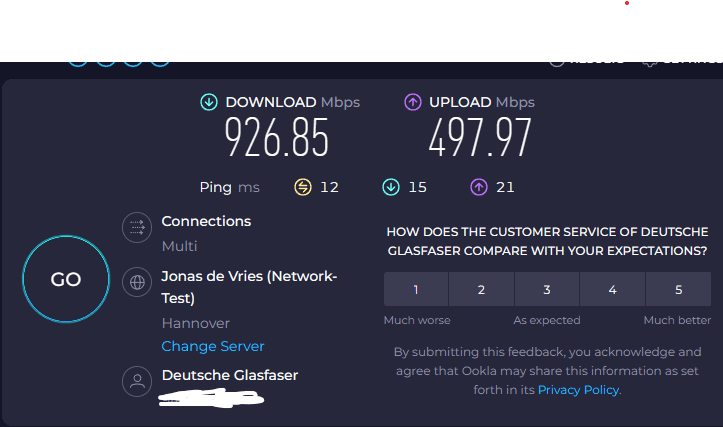Viewport: 723px width, 427px height.
Task: Click the 497.97 upload speed result
Action: pos(480,137)
